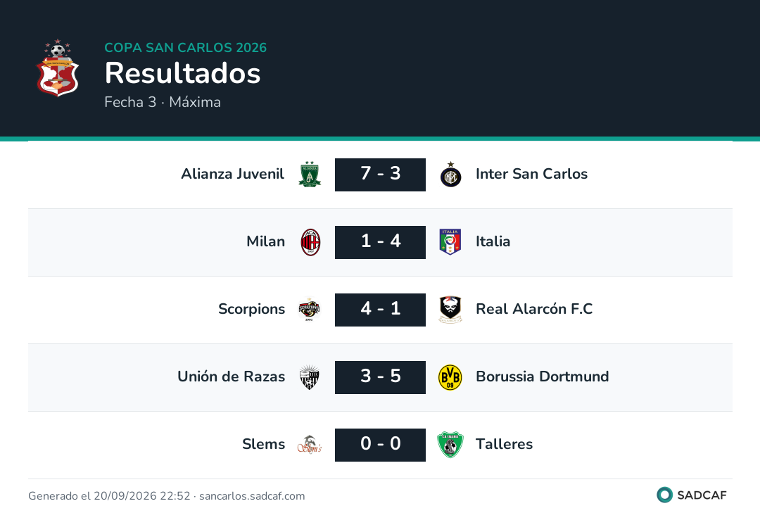Click the 0 - 0 score box
760x532 pixels.
381,445
